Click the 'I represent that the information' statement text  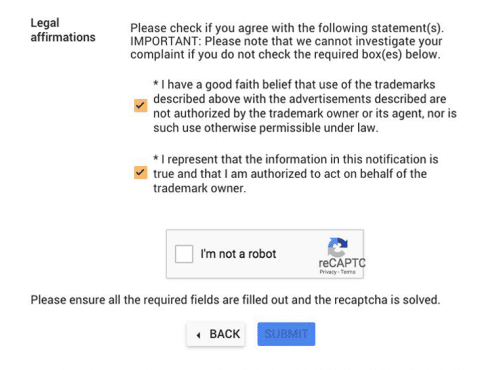pyautogui.click(x=296, y=174)
